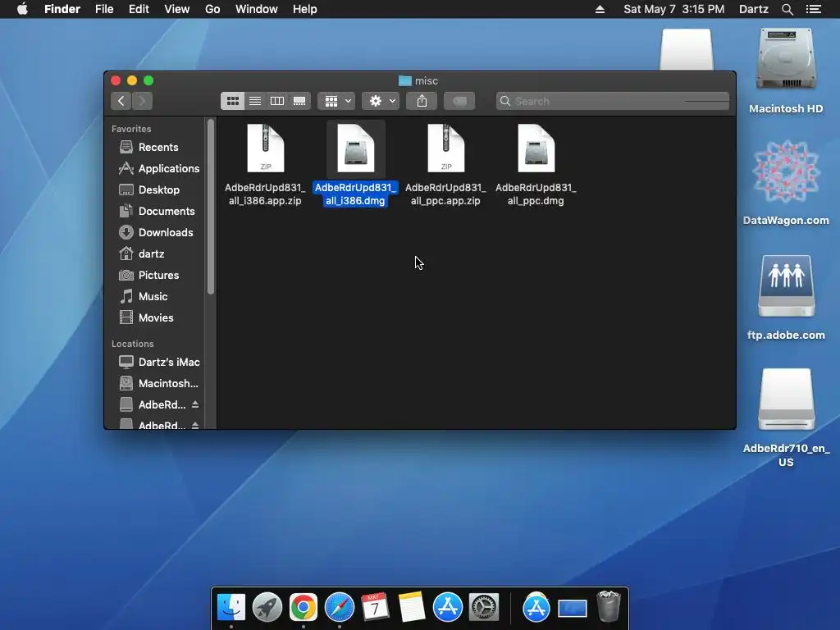Switch Finder to icon view
The width and height of the screenshot is (840, 630).
pyautogui.click(x=232, y=101)
